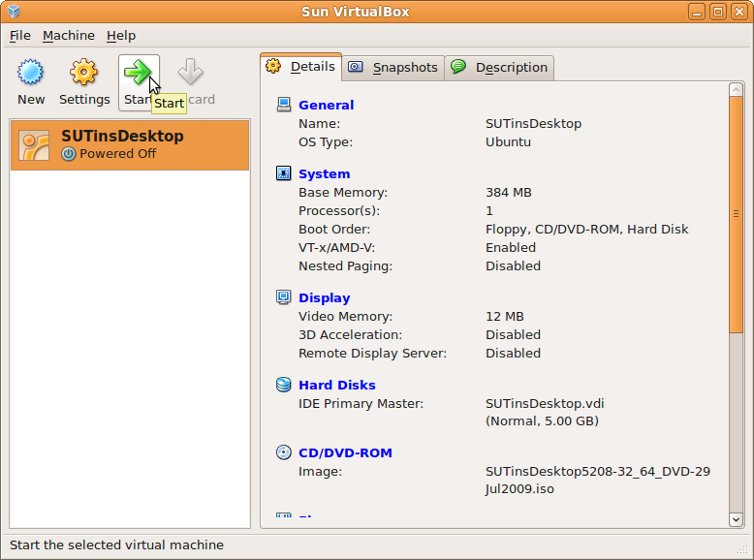Image resolution: width=754 pixels, height=560 pixels.
Task: Click the Nested Paging label
Action: coord(345,266)
